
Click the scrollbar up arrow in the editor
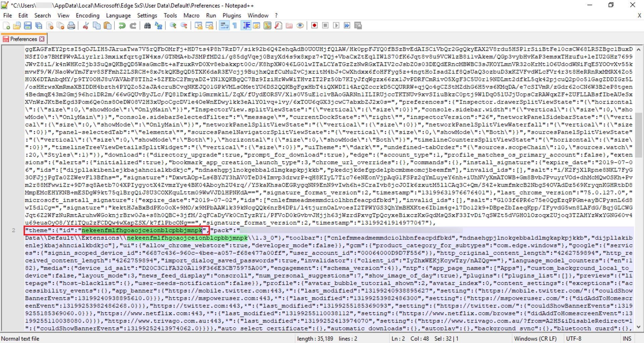tap(638, 49)
